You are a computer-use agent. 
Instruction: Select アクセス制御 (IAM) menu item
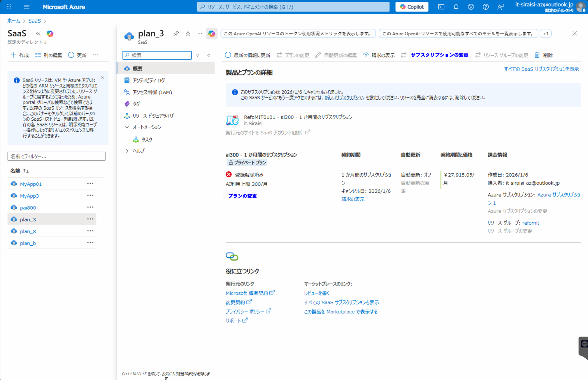pyautogui.click(x=152, y=92)
